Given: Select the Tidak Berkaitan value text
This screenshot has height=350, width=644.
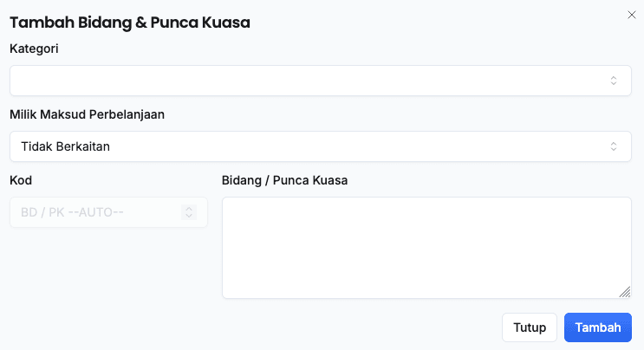Looking at the screenshot, I should [65, 146].
